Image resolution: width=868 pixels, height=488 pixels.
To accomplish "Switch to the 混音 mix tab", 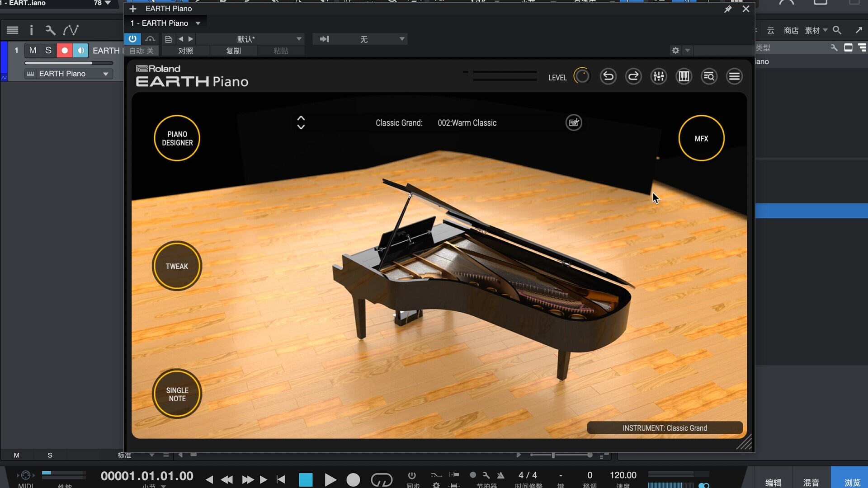I will [811, 482].
